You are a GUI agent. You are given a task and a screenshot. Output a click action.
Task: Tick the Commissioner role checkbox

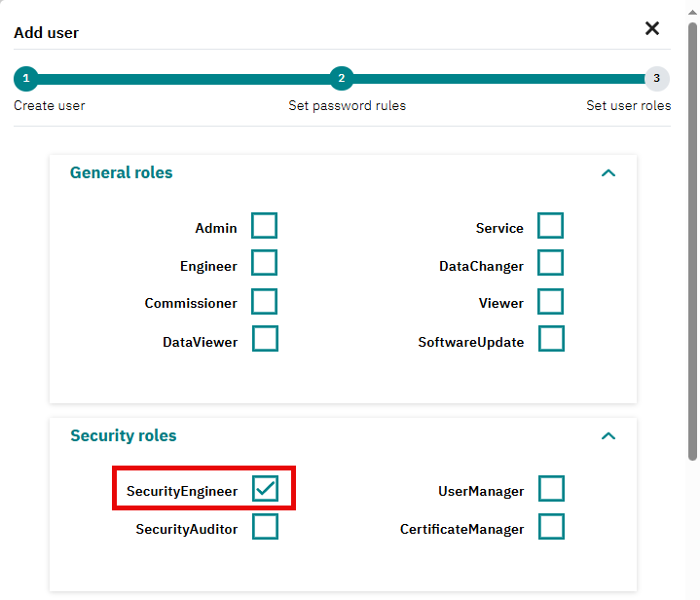tap(264, 301)
